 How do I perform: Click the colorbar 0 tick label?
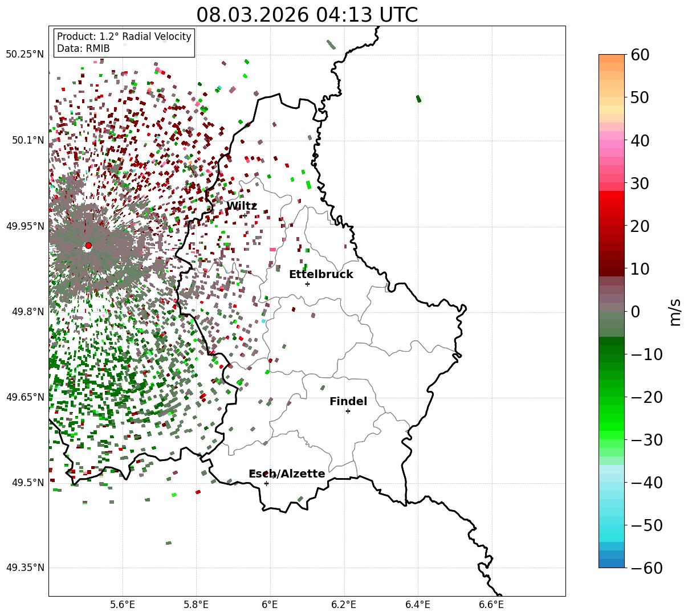(636, 312)
